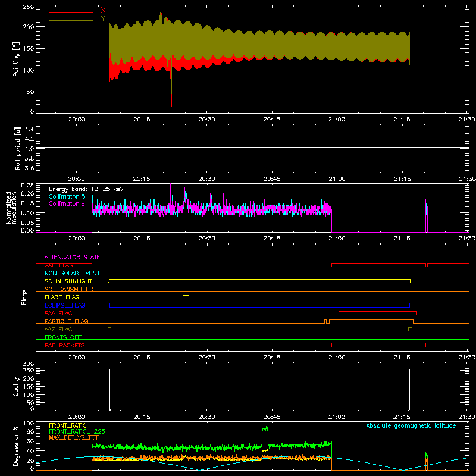The height and width of the screenshot is (476, 476).
Task: Click the Pointing axis title
Action: [x=16, y=59]
